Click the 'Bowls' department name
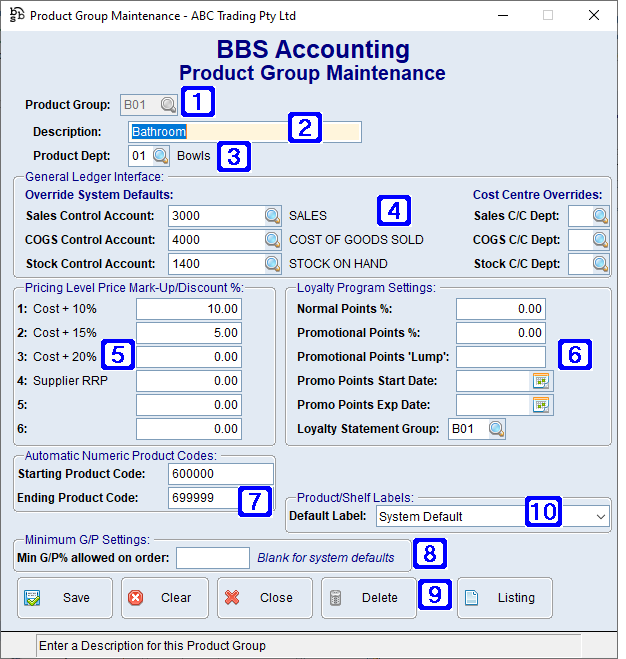 click(193, 156)
